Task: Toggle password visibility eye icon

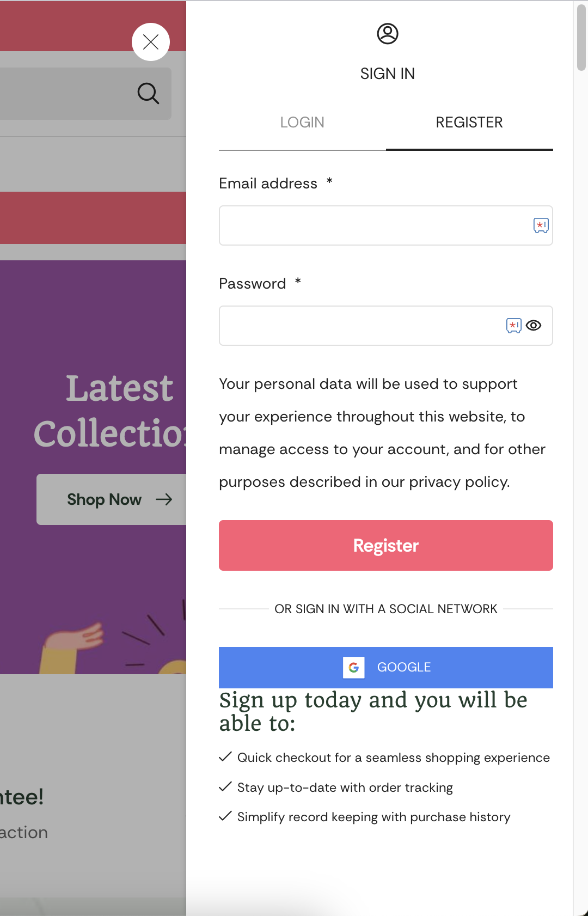Action: pyautogui.click(x=534, y=326)
